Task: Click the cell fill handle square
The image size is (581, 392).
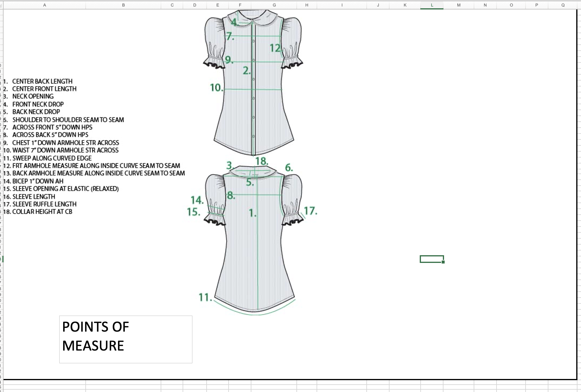Action: pyautogui.click(x=443, y=262)
